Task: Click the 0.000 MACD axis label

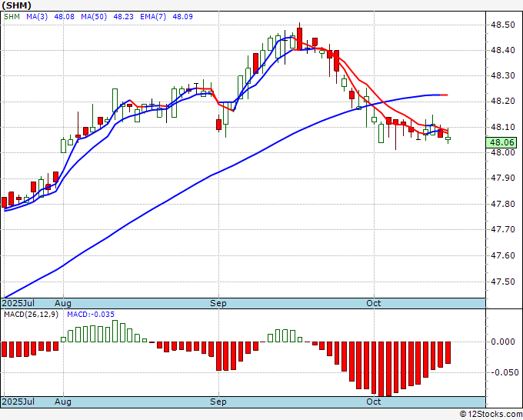Action: click(x=503, y=342)
